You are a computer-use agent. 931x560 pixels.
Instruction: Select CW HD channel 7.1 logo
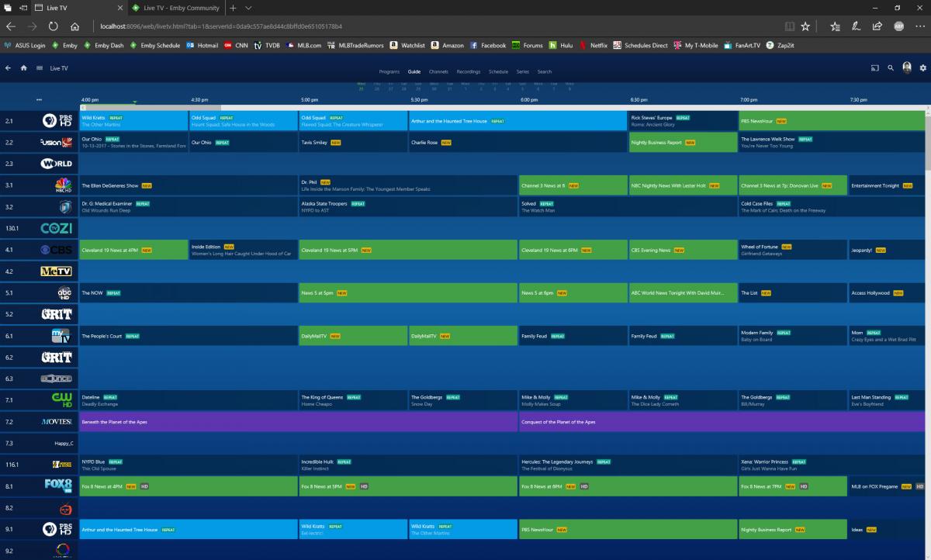(x=62, y=400)
